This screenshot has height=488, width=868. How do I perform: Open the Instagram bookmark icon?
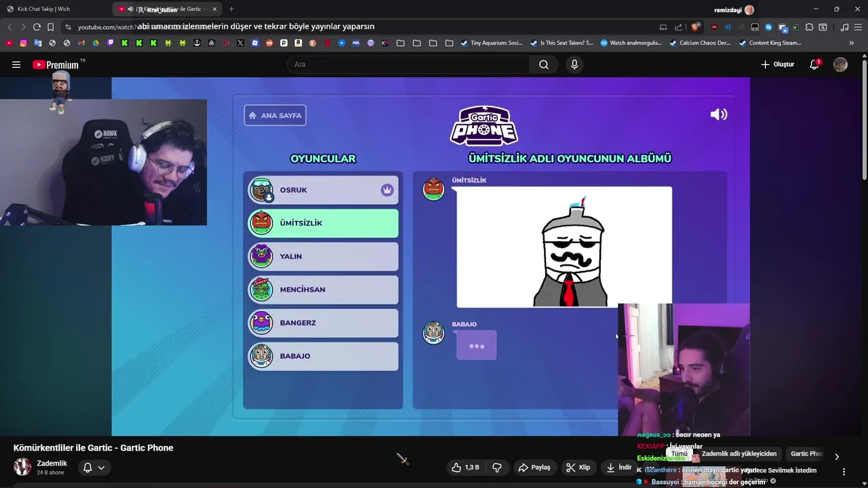23,43
